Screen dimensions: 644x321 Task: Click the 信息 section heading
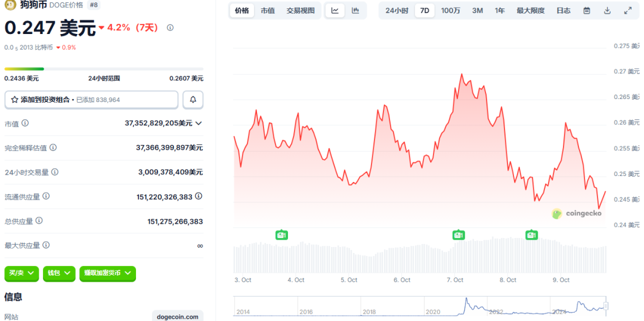13,297
